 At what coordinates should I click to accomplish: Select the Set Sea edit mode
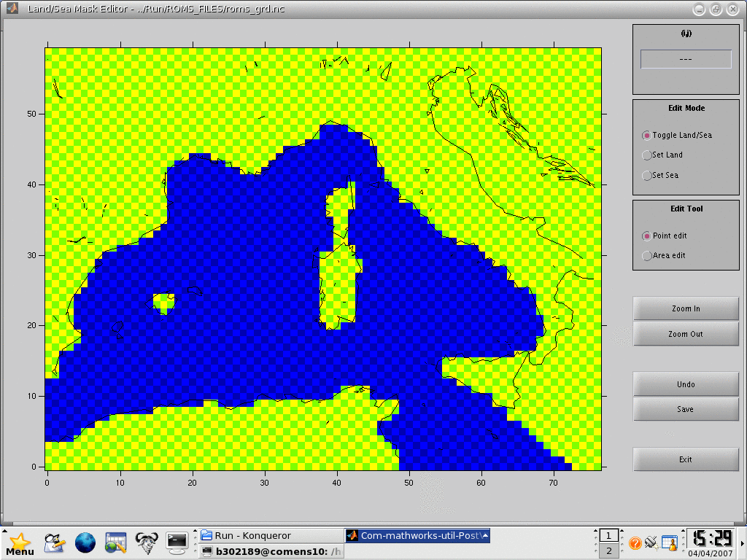(646, 176)
